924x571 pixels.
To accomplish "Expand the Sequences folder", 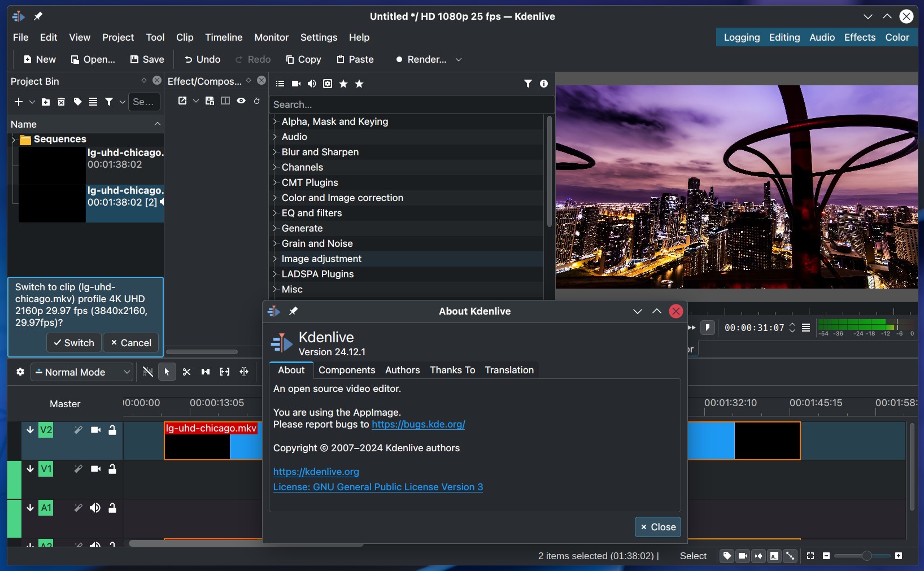I will click(14, 140).
